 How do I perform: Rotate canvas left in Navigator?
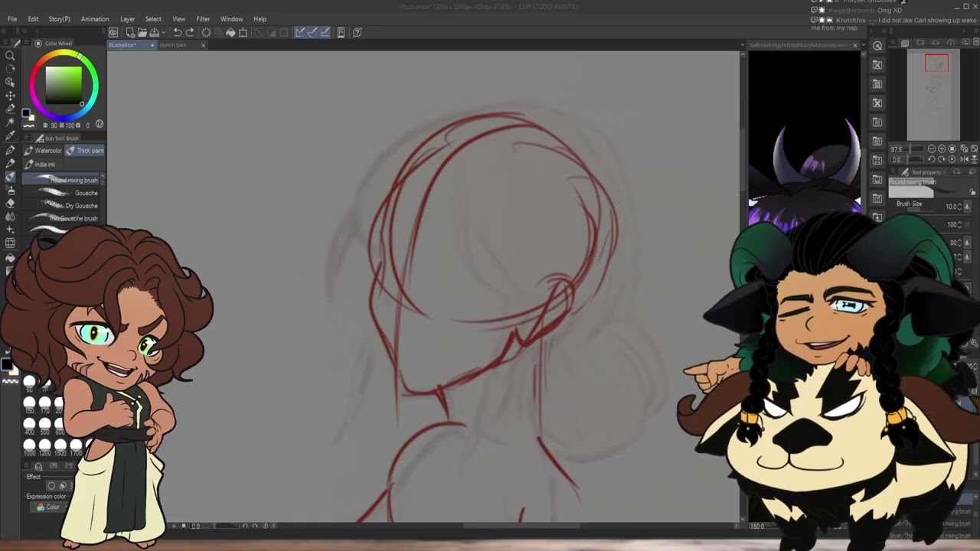point(932,159)
